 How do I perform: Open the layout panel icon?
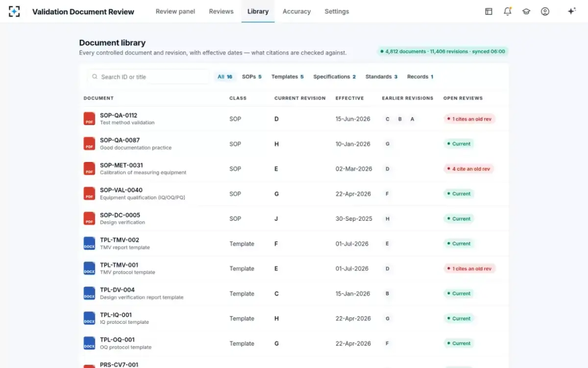489,11
